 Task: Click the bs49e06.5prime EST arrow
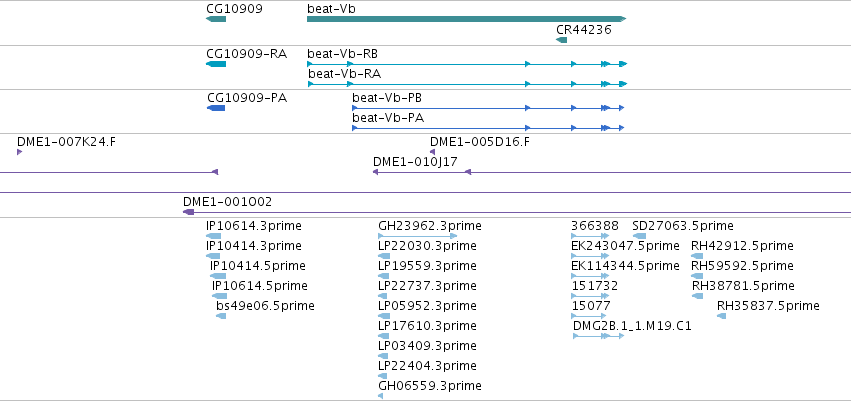tap(221, 316)
